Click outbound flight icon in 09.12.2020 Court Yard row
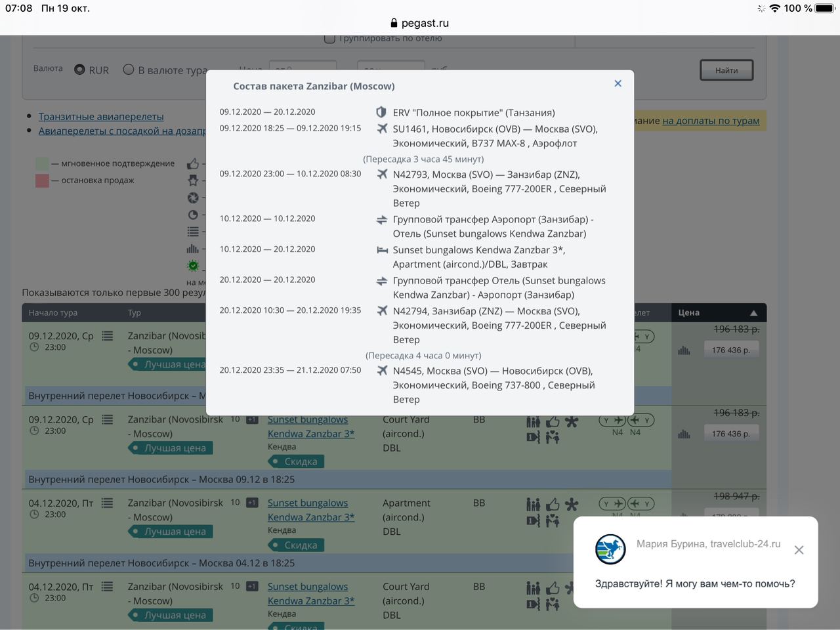840x630 pixels. [x=613, y=420]
